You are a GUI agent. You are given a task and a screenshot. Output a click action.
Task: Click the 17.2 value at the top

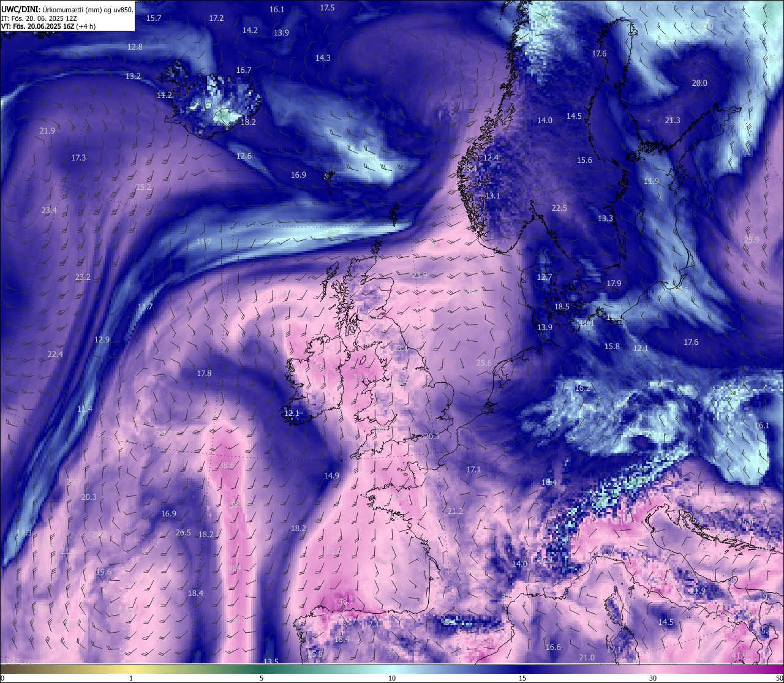216,18
